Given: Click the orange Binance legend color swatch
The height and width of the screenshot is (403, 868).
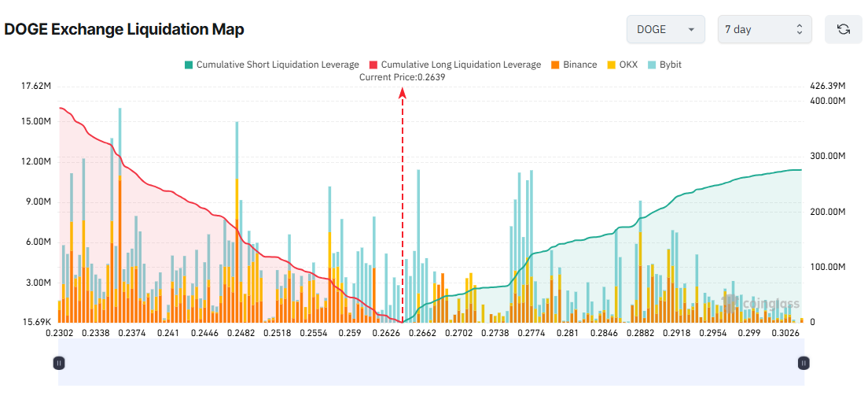Looking at the screenshot, I should (x=555, y=65).
